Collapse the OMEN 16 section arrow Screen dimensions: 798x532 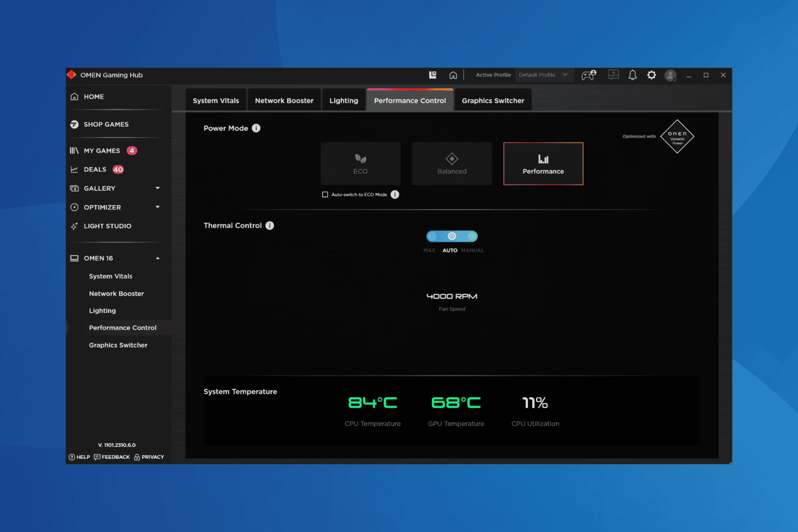pos(157,258)
